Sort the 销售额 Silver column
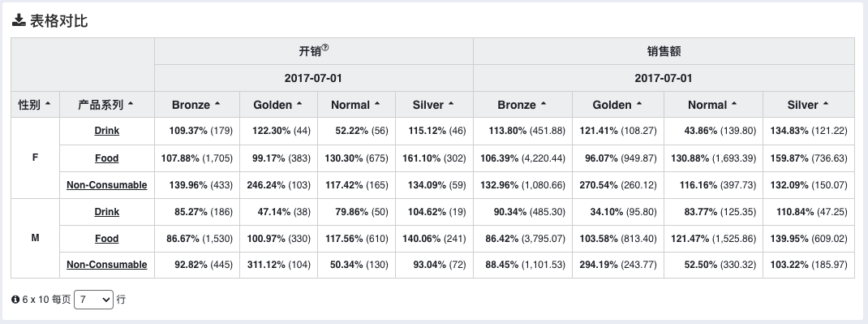The width and height of the screenshot is (868, 324). click(x=808, y=105)
